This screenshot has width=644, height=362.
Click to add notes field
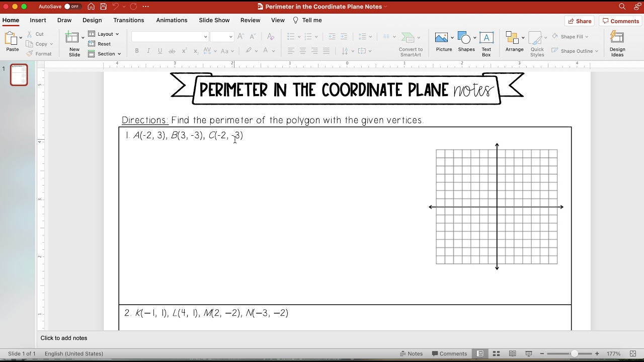click(64, 338)
